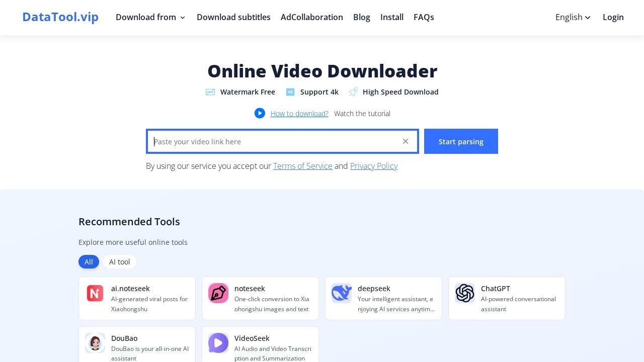Select the All filter pill
This screenshot has height=362, width=644.
[89, 262]
